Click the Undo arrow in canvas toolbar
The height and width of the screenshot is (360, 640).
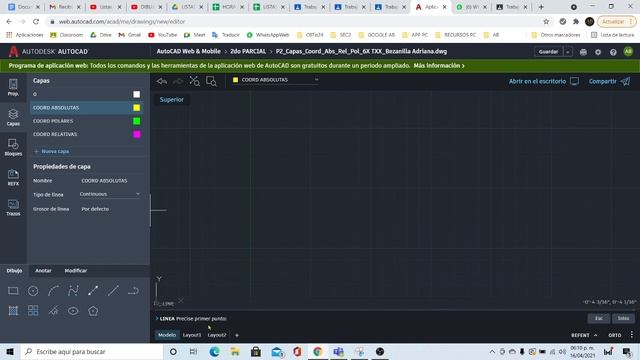tap(162, 81)
